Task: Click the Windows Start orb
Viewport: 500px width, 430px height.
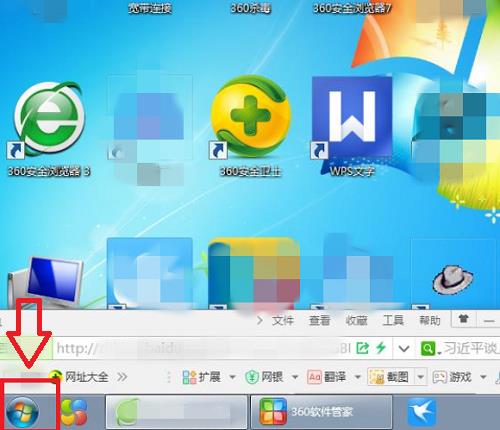Action: point(23,412)
